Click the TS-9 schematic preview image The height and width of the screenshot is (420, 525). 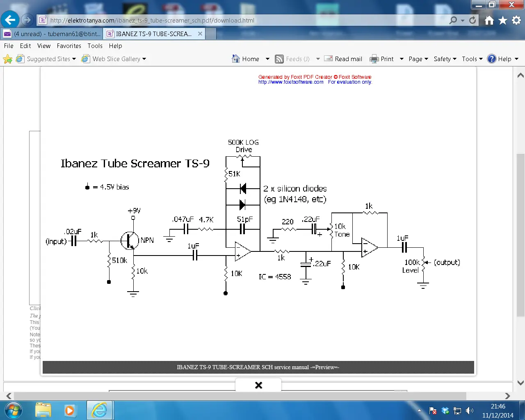coord(258,214)
